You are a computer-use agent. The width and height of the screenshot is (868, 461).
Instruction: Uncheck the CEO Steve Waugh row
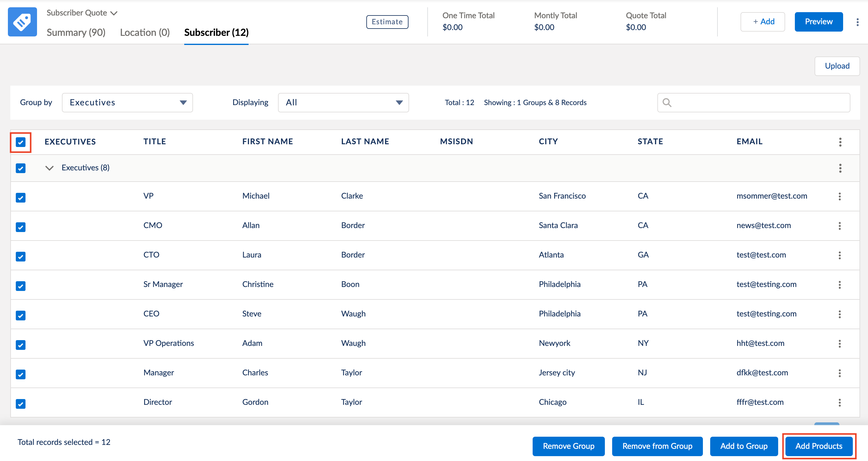point(21,315)
